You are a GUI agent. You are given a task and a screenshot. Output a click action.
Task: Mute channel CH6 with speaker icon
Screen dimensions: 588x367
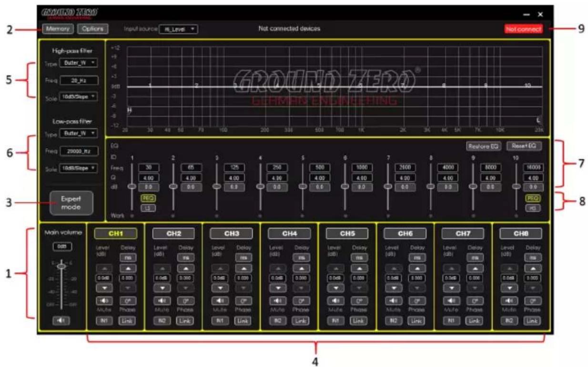click(x=394, y=301)
